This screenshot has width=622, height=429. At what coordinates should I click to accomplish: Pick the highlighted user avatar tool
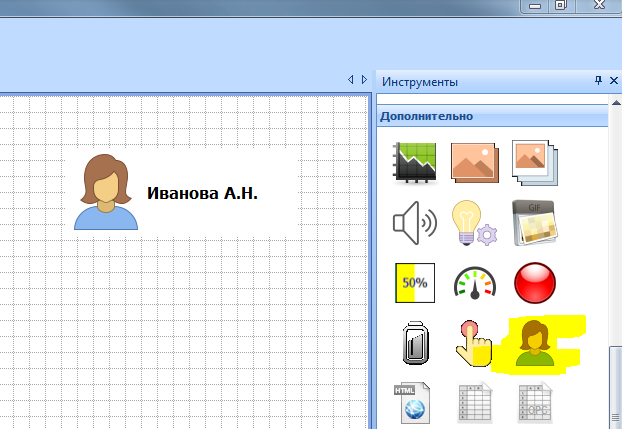[534, 344]
